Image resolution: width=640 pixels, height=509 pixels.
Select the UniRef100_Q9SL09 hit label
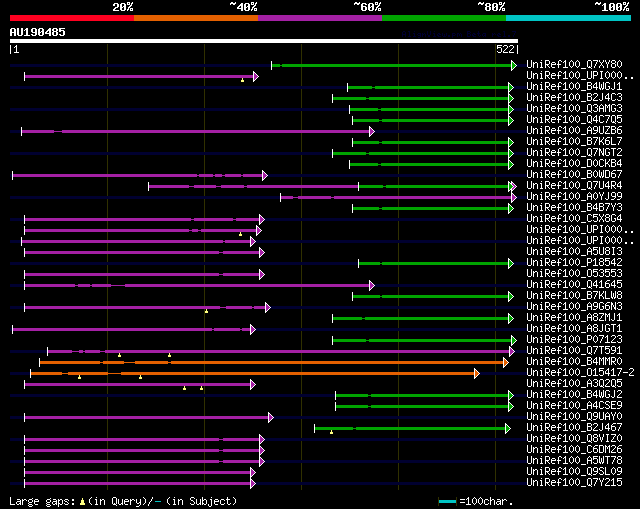pyautogui.click(x=574, y=472)
